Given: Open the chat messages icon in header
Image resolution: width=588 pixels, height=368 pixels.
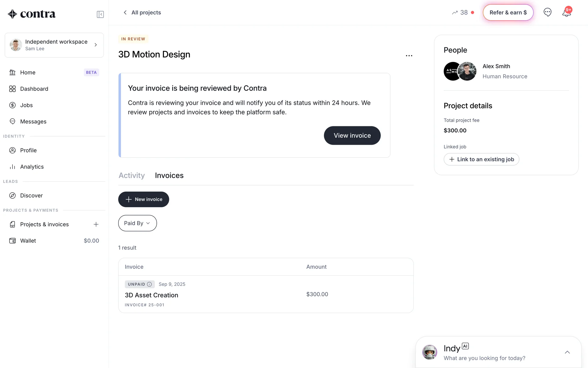Looking at the screenshot, I should (547, 12).
